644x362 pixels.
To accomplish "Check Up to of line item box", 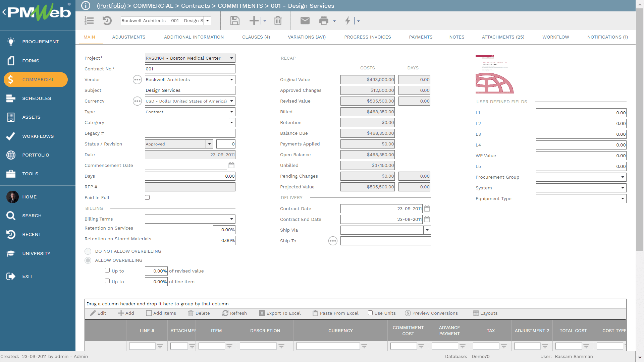I will point(107,281).
